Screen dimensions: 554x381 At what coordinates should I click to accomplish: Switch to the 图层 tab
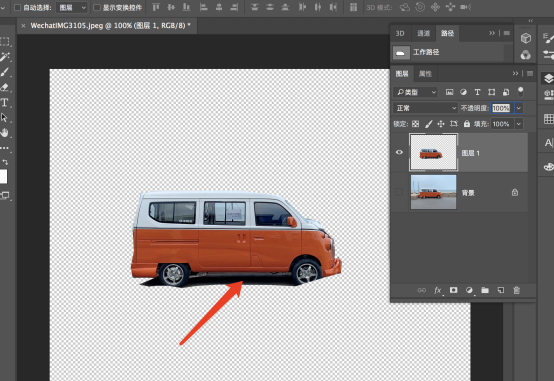click(x=402, y=74)
